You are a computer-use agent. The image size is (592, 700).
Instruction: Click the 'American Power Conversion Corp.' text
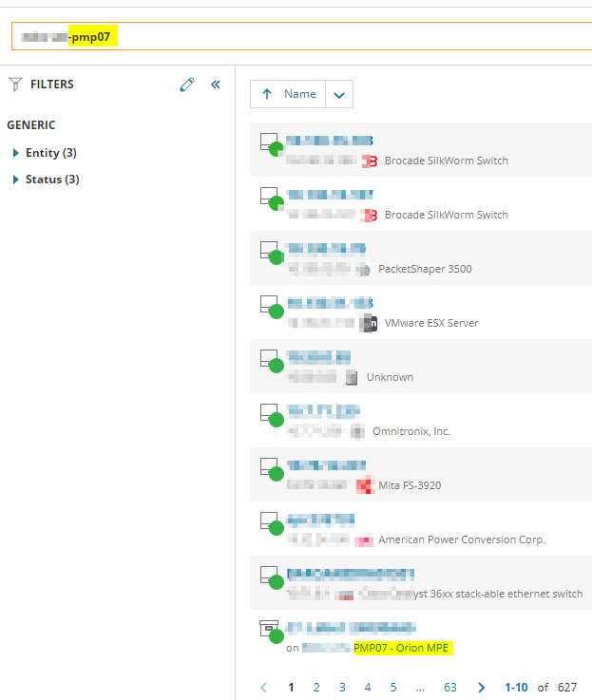462,539
